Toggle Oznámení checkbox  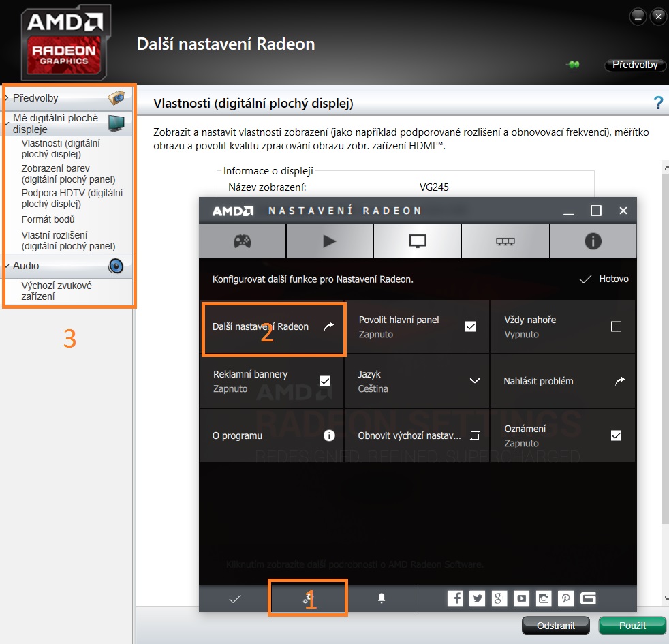(x=616, y=435)
